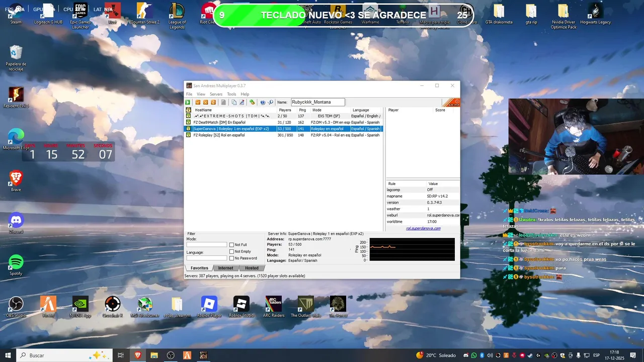Open FiveM desktop shortcut
Image resolution: width=644 pixels, height=362 pixels.
tap(48, 307)
